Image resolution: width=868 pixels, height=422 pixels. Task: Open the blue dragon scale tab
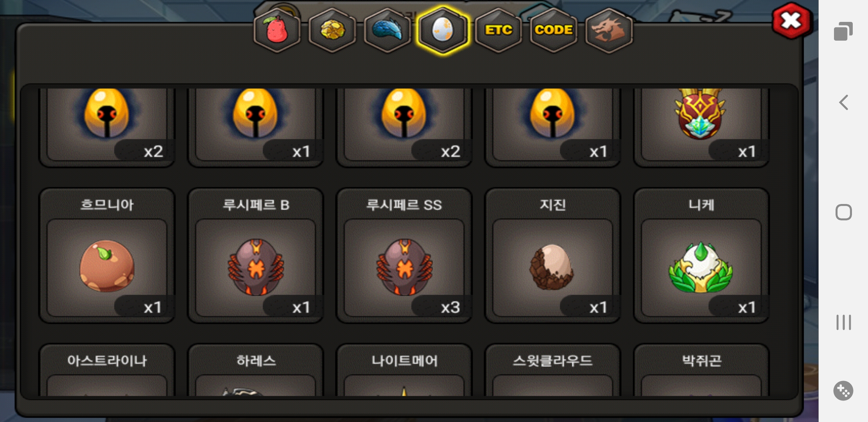387,30
